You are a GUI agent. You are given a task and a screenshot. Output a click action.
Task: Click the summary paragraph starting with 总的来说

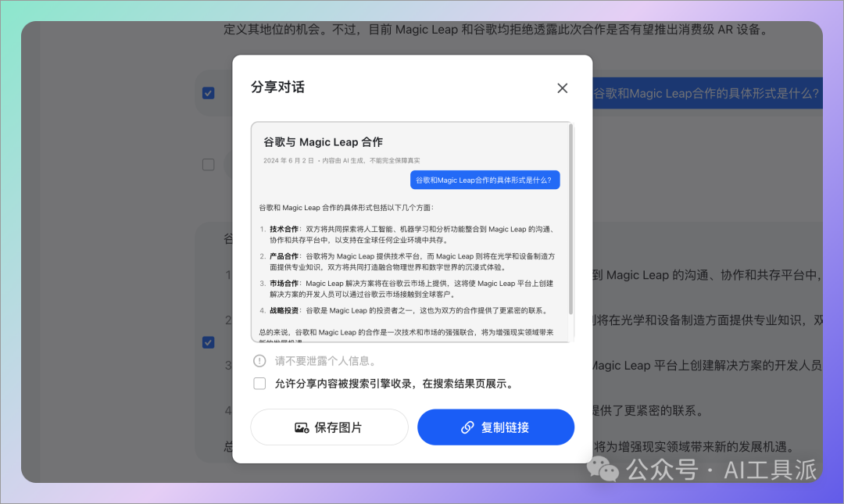406,337
